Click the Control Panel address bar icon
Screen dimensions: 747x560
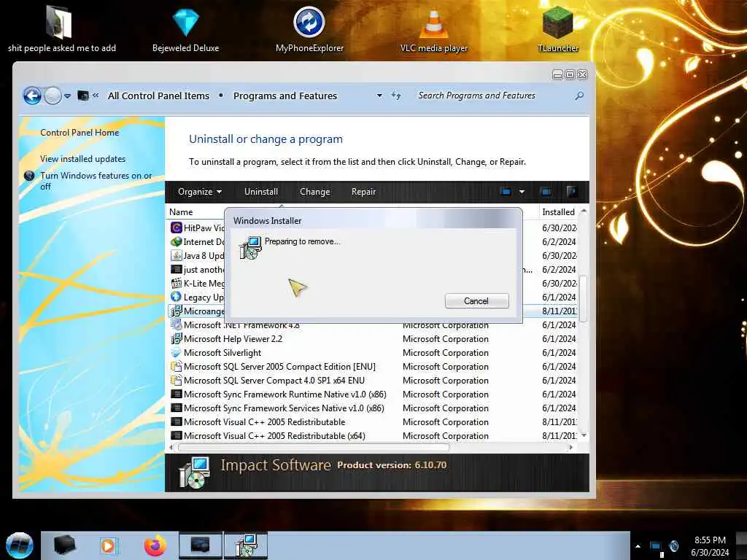[83, 96]
